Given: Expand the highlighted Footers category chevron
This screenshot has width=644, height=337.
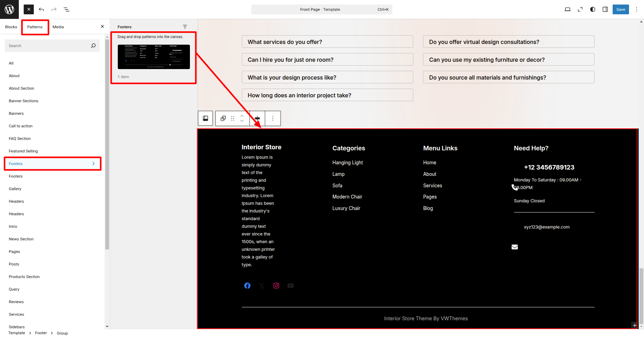Looking at the screenshot, I should [x=93, y=164].
